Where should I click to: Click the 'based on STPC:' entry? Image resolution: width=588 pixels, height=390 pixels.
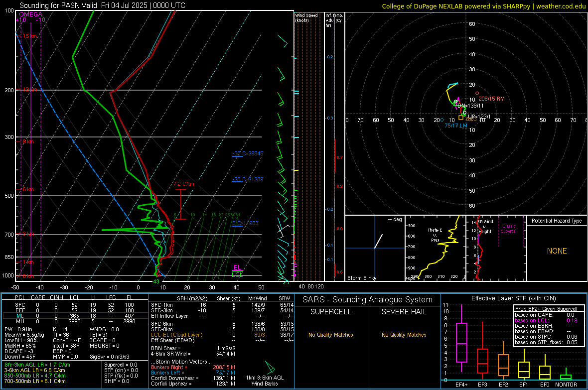click(534, 337)
